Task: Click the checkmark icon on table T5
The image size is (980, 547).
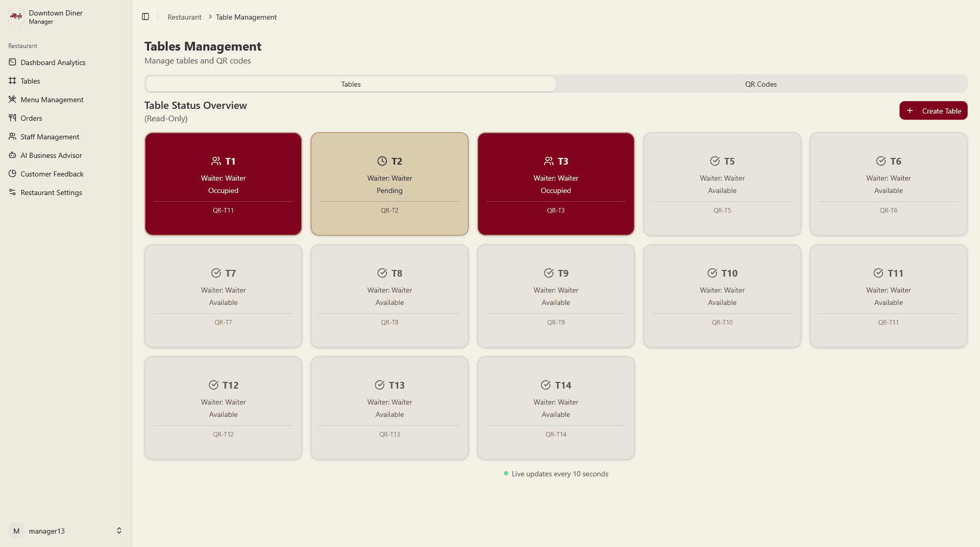Action: click(715, 161)
